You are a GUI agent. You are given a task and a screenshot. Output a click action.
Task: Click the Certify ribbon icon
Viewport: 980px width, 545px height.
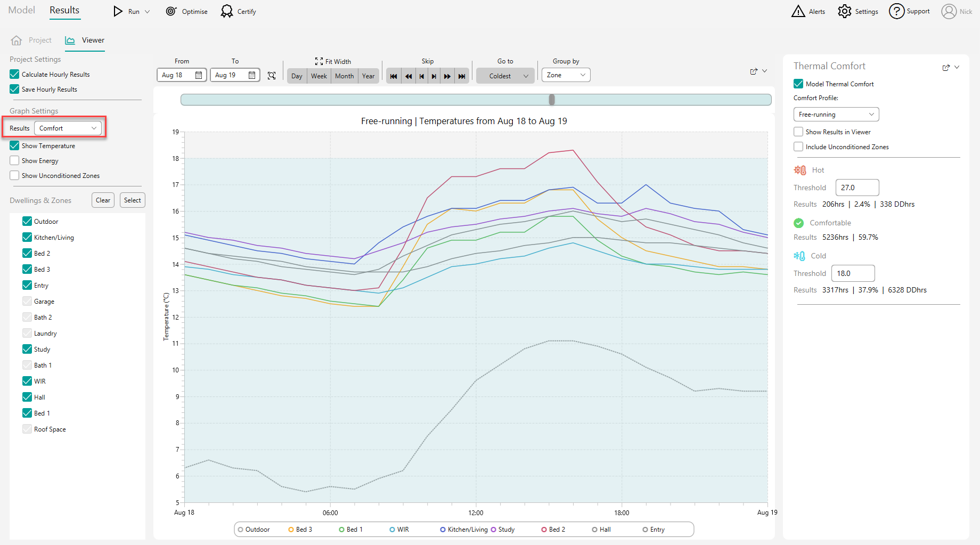(x=227, y=11)
